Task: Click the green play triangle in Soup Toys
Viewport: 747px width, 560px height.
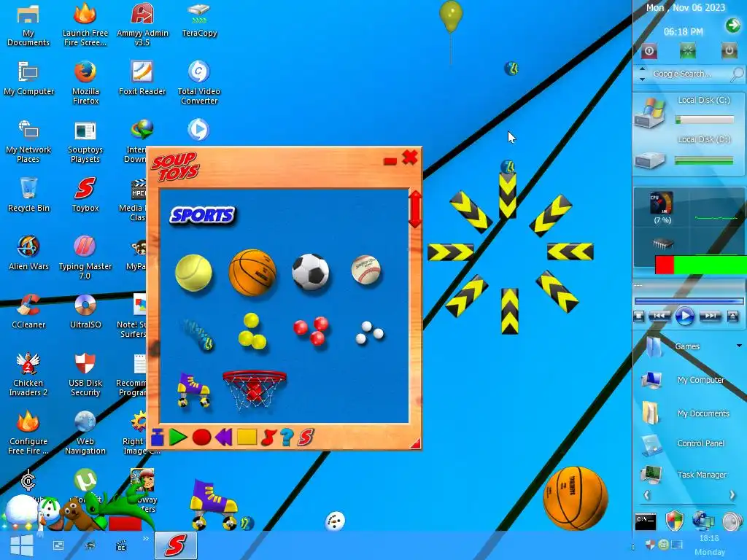Action: [178, 437]
